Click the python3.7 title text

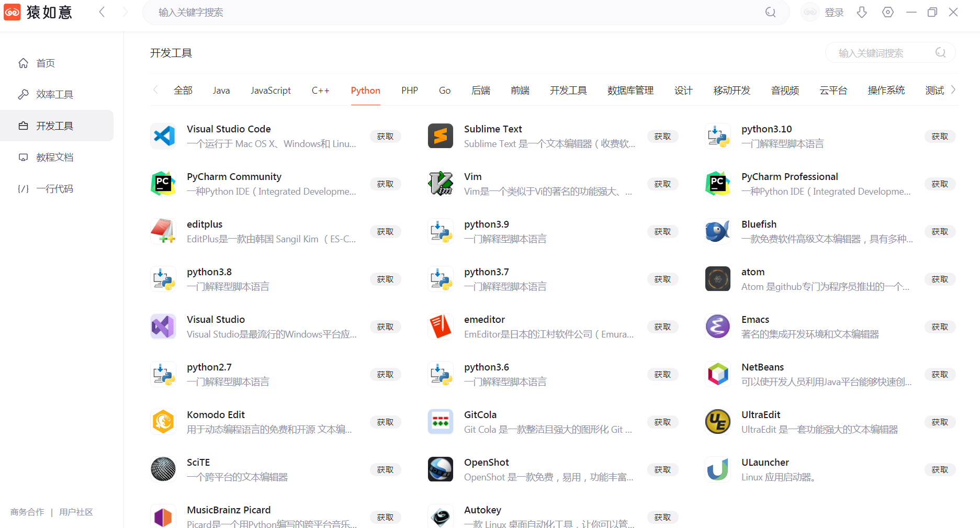[x=487, y=272]
